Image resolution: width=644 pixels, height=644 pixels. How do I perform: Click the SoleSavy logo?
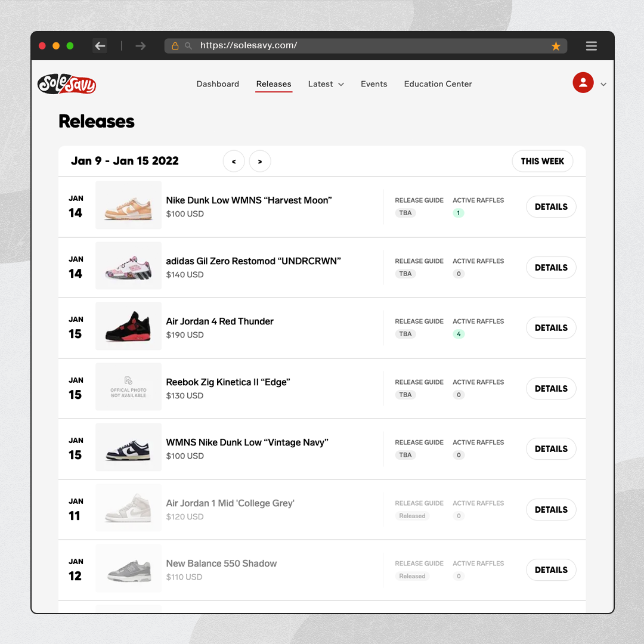coord(67,84)
